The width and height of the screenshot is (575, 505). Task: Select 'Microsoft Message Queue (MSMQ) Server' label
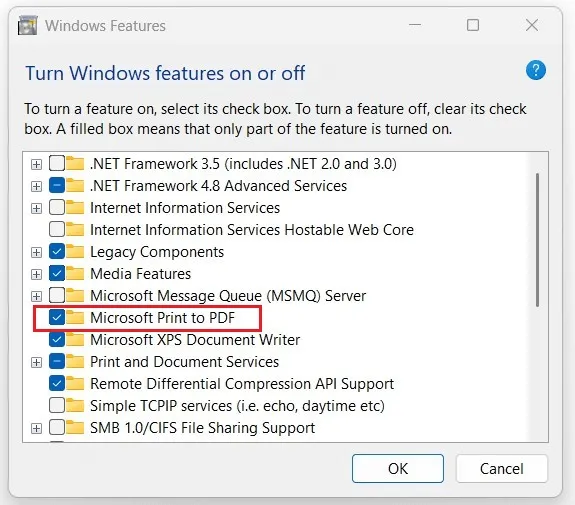tap(228, 296)
